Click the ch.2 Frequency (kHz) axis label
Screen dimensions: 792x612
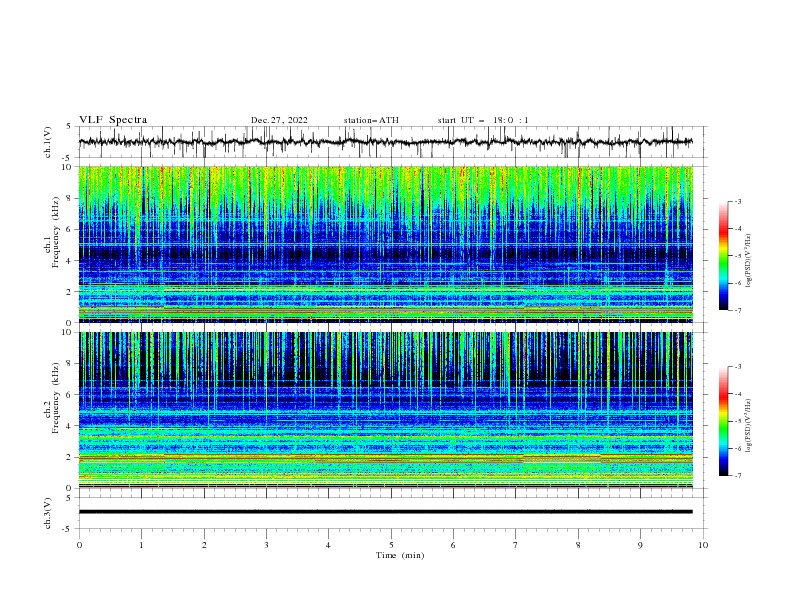(52, 398)
